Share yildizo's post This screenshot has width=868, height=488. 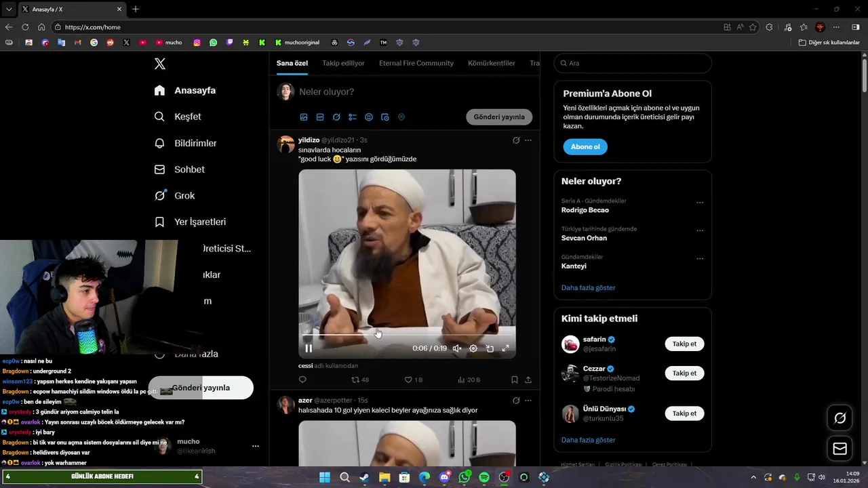pyautogui.click(x=528, y=380)
